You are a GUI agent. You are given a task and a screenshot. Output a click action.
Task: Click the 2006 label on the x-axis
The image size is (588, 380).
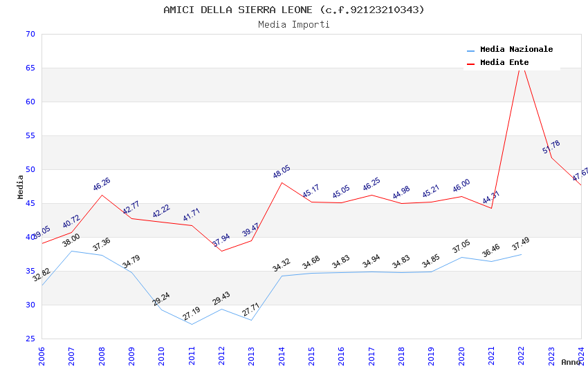tap(42, 356)
